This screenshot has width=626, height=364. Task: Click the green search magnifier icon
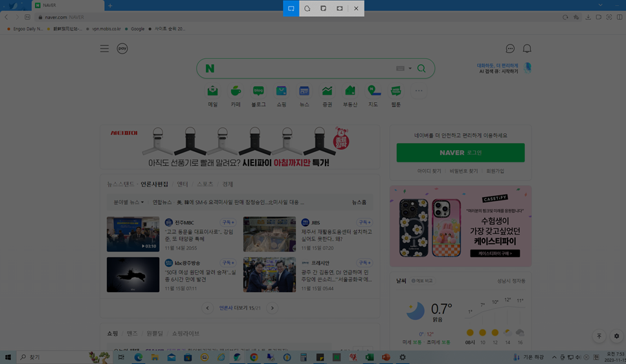(421, 69)
